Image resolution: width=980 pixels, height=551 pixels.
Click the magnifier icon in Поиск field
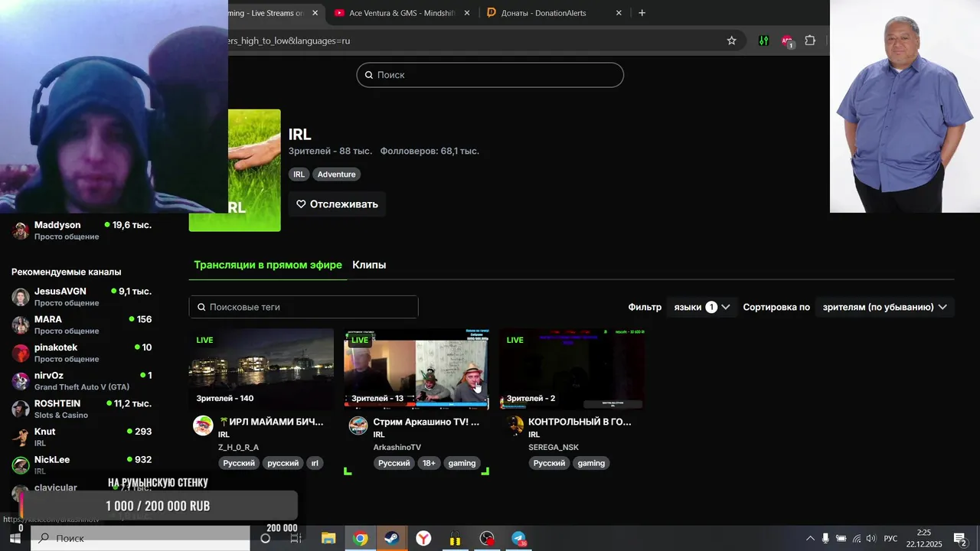pyautogui.click(x=368, y=75)
